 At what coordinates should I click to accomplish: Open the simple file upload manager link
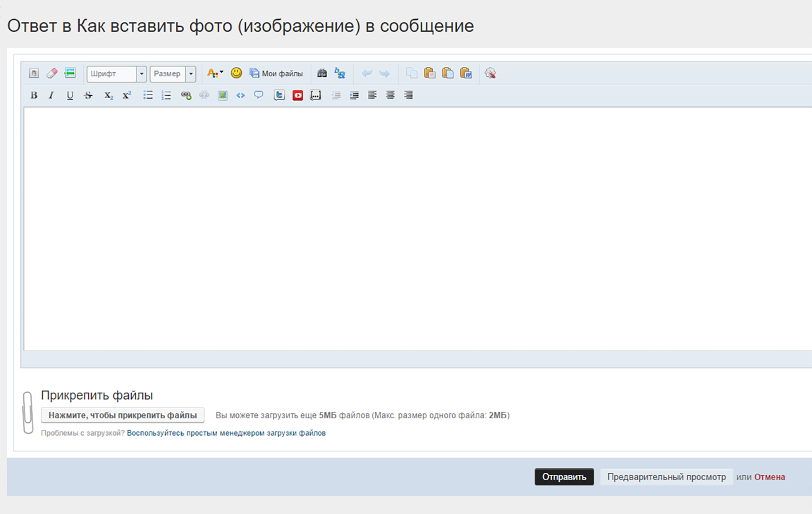click(226, 433)
